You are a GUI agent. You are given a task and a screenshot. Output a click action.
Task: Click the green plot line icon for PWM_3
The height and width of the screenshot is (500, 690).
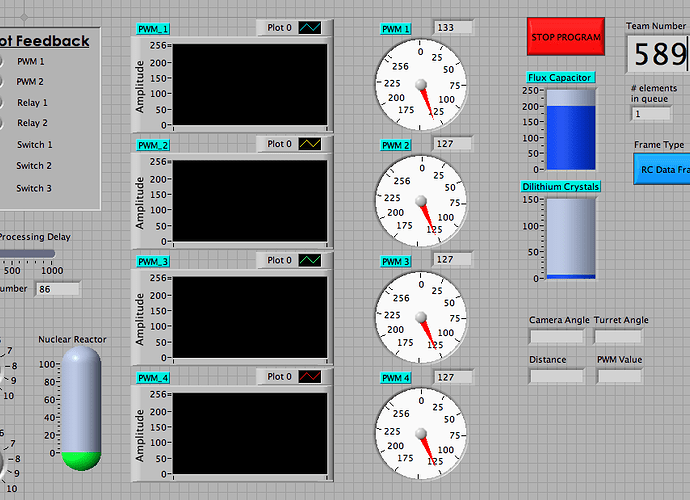310,260
